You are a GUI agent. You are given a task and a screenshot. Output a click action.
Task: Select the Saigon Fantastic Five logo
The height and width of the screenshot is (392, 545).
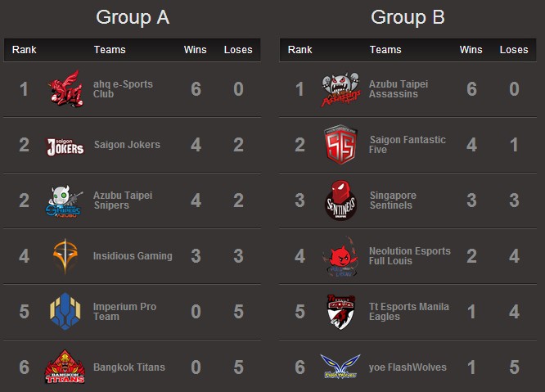click(339, 145)
